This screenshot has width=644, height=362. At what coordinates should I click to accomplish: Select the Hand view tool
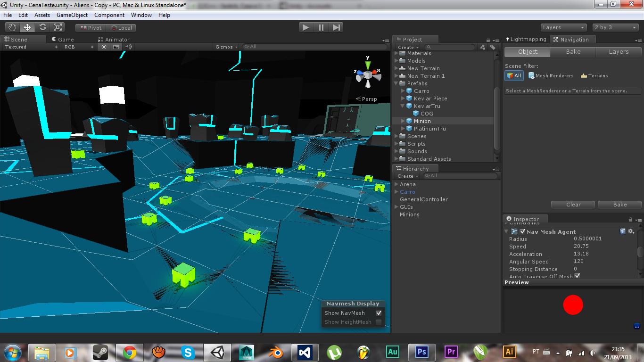tap(13, 27)
